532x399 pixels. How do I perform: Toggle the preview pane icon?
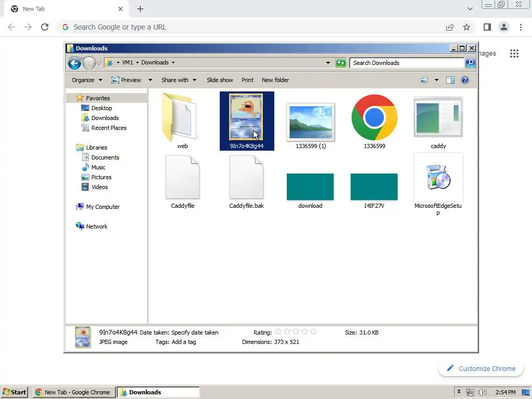[450, 80]
